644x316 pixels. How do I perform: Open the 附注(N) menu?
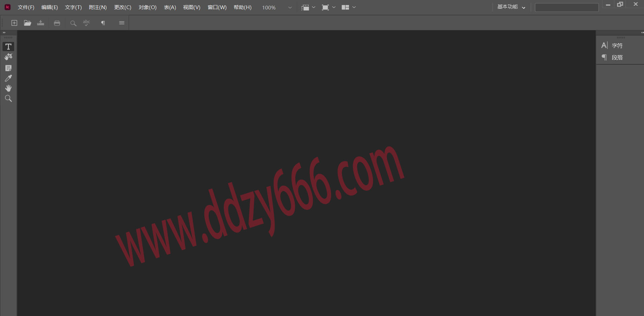98,7
